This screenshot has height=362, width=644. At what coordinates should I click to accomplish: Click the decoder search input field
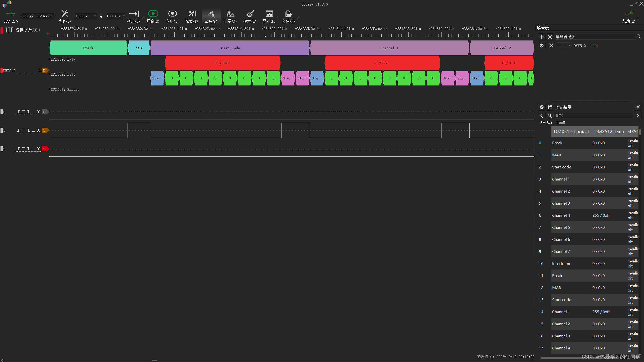[x=595, y=37]
